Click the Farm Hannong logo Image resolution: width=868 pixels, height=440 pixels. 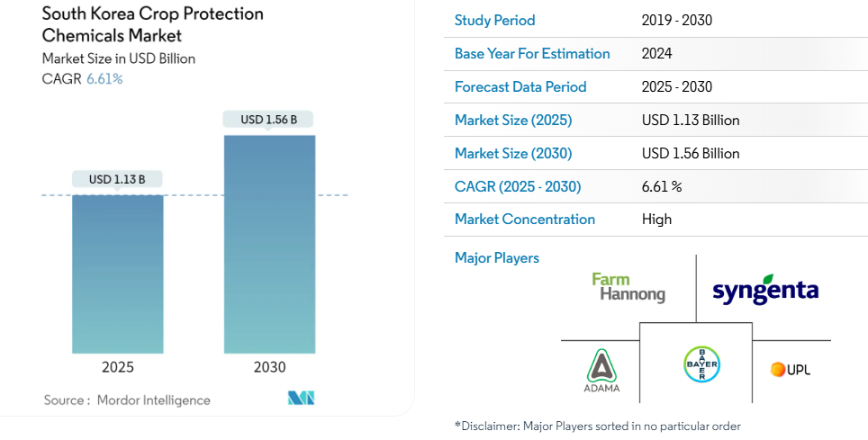[x=628, y=288]
